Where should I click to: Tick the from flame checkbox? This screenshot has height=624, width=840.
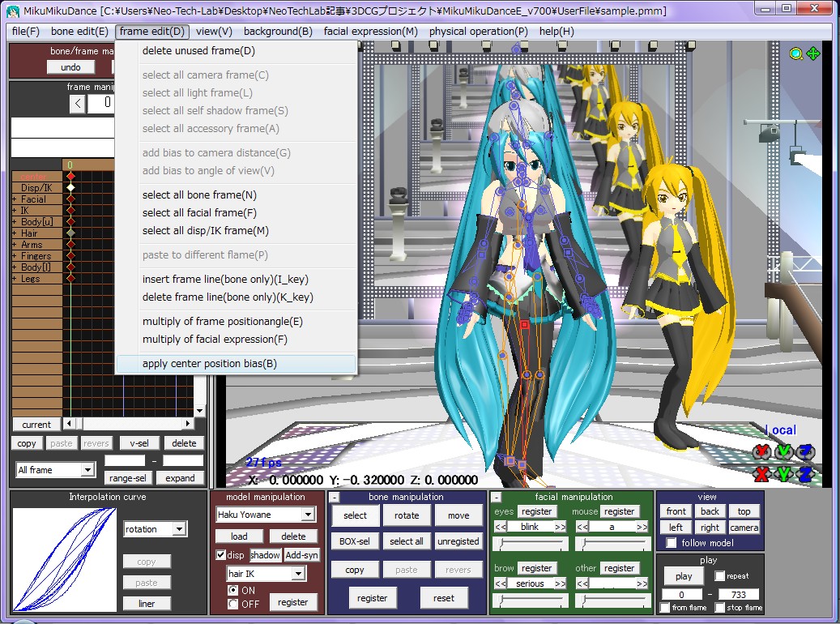[665, 607]
